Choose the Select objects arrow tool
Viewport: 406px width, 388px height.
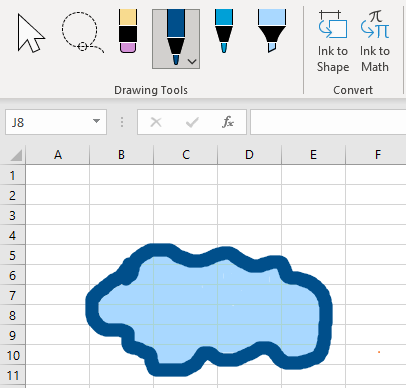(x=31, y=33)
